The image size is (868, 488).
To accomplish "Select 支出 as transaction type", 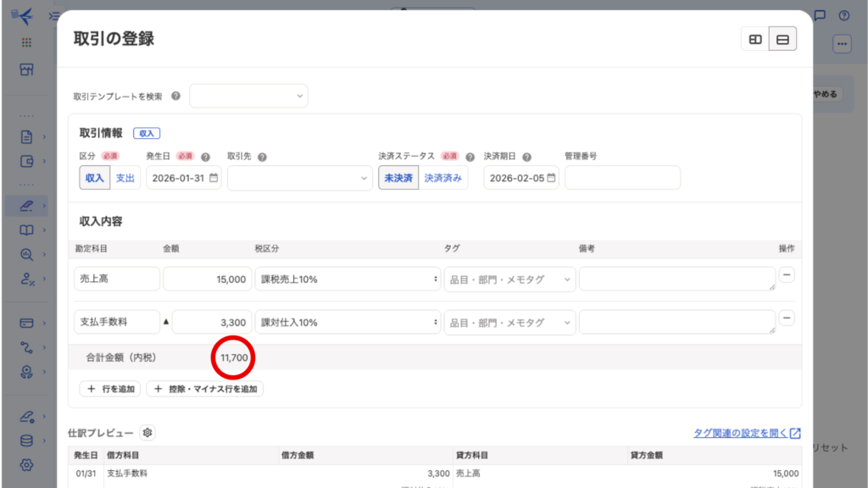I will (125, 178).
